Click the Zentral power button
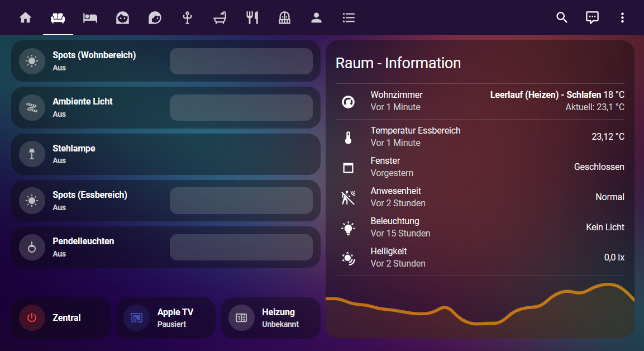This screenshot has height=351, width=644. (x=32, y=317)
